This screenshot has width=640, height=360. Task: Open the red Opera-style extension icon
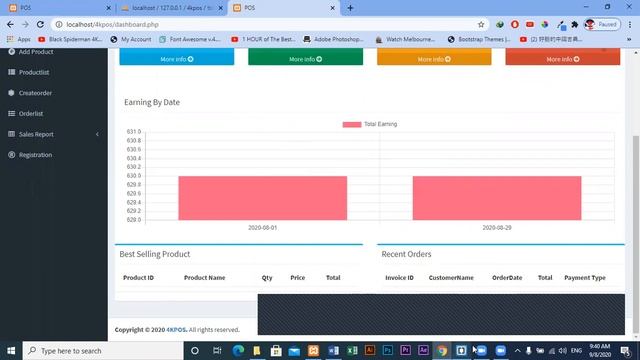click(515, 24)
